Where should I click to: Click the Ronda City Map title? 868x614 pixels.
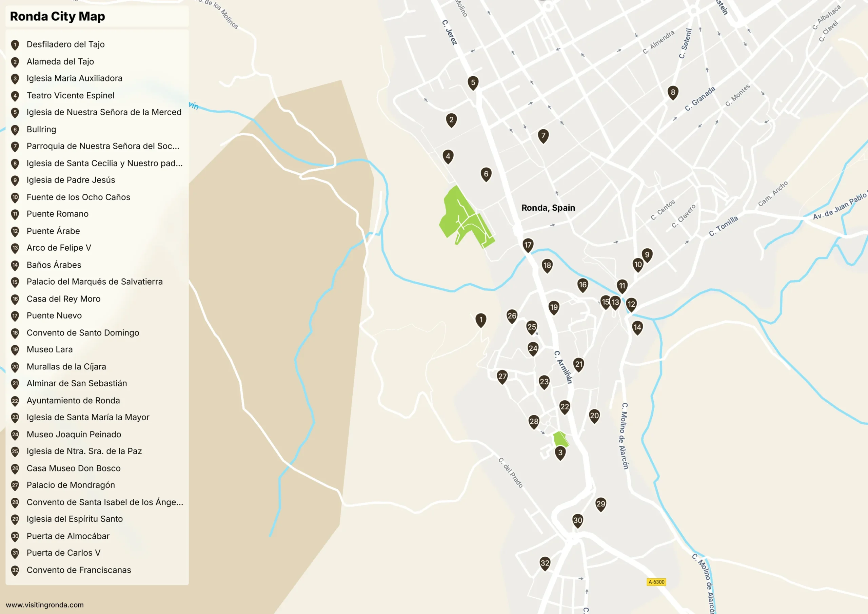point(57,17)
